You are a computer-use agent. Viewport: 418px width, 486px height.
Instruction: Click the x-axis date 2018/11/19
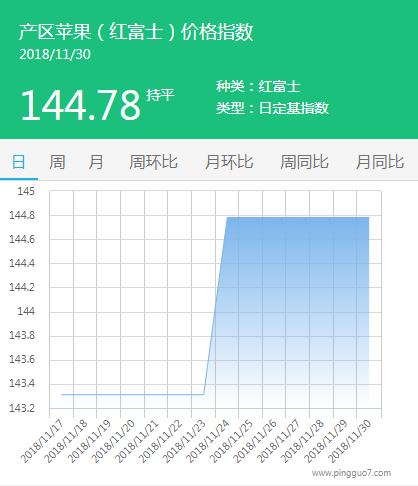[x=89, y=441]
